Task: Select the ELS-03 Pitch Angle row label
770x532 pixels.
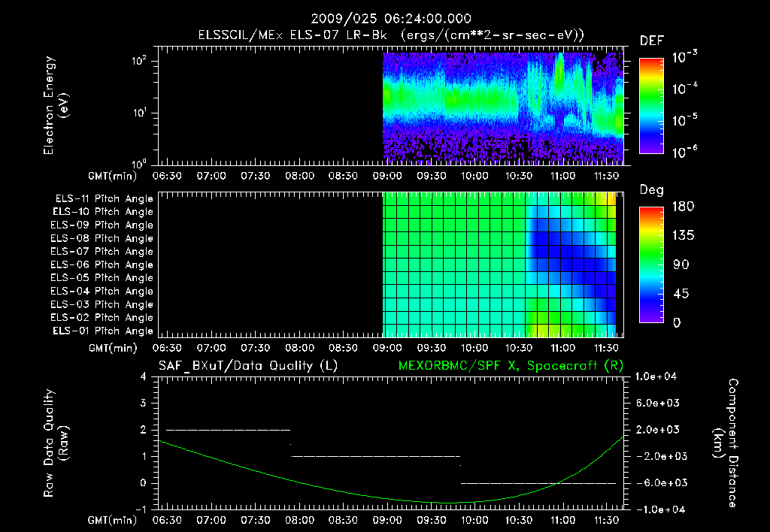Action: pyautogui.click(x=102, y=305)
